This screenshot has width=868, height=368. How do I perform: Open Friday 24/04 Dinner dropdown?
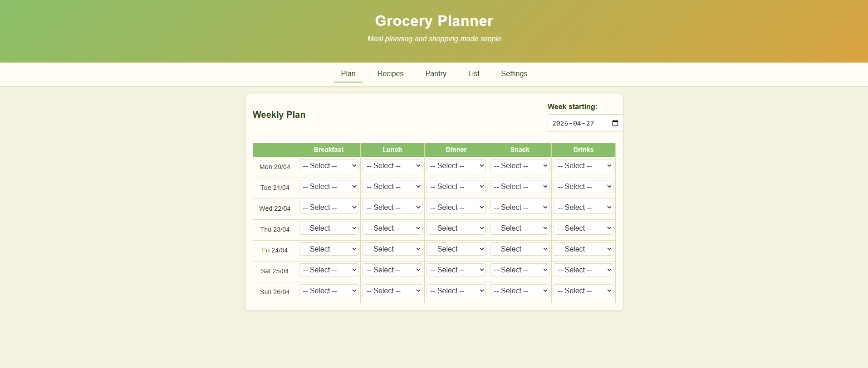pos(456,249)
